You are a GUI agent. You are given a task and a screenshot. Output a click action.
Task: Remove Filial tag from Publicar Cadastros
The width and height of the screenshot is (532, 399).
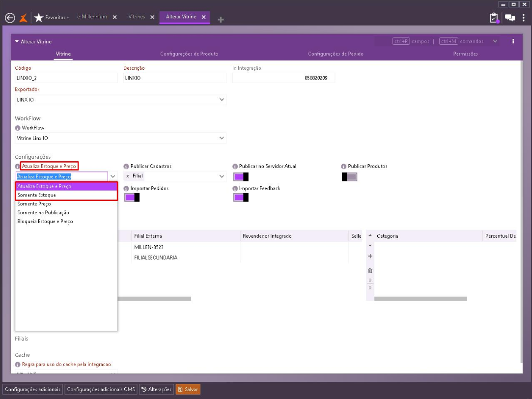[x=128, y=176]
